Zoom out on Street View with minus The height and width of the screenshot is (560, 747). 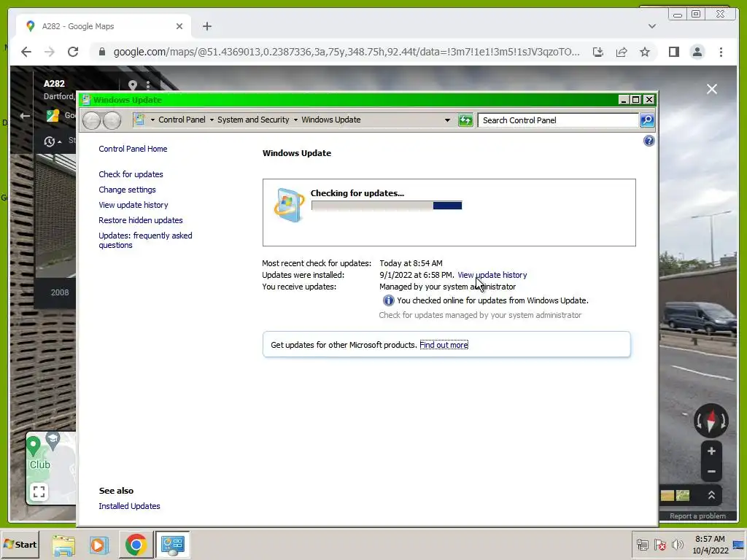click(x=711, y=472)
